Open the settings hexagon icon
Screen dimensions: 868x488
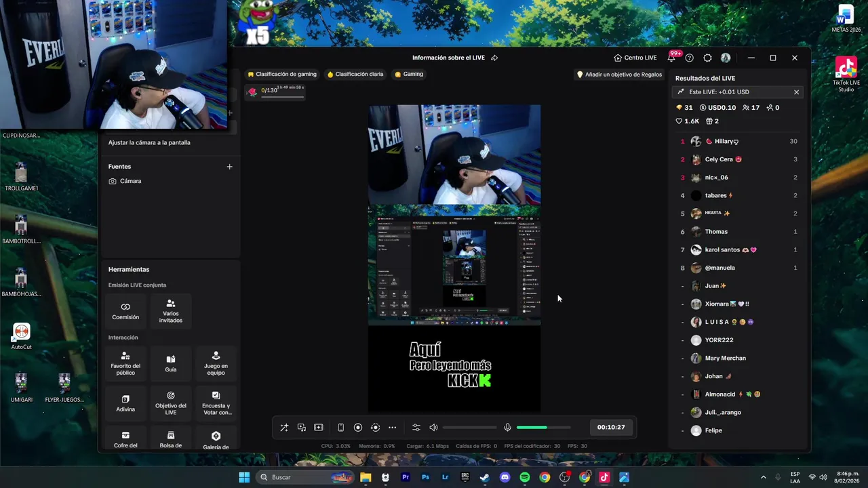coord(707,58)
